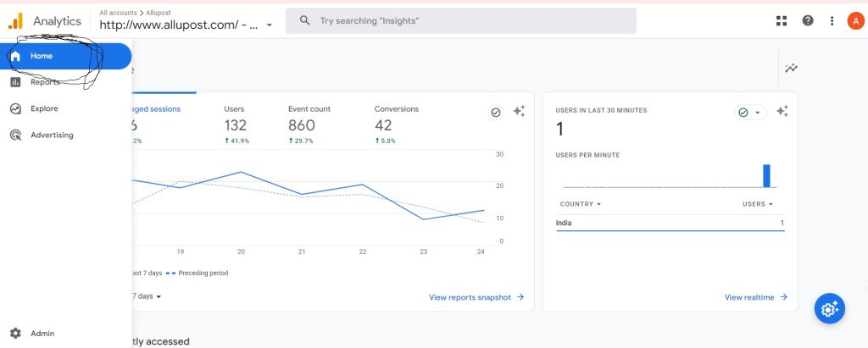Click the search box saying Try searching "Insights"
The image size is (868, 348).
460,21
